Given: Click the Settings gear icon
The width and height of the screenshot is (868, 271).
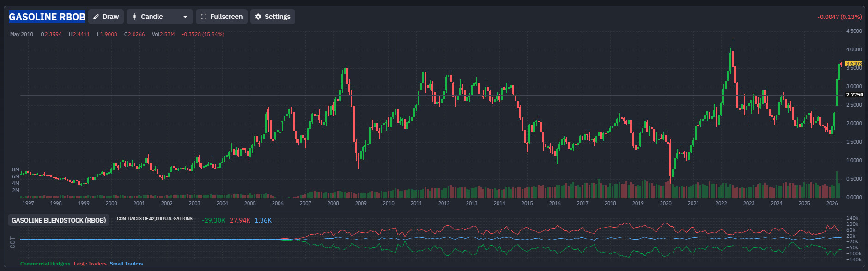Looking at the screenshot, I should (258, 17).
